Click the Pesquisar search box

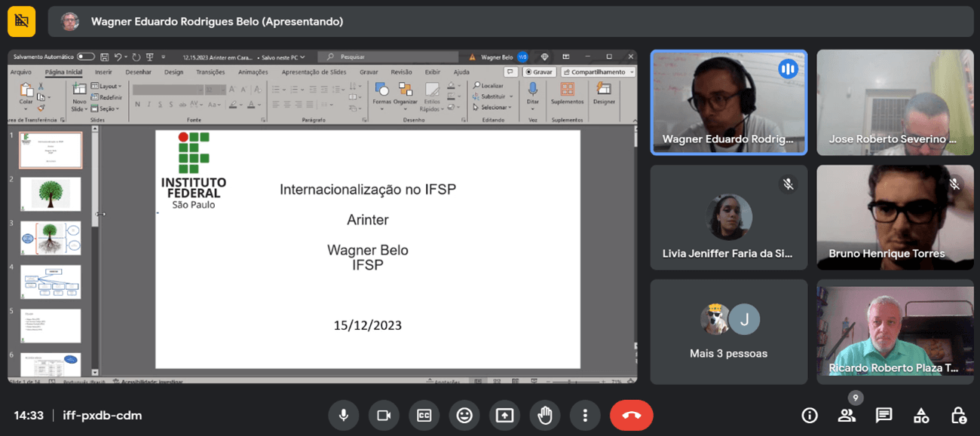[387, 57]
